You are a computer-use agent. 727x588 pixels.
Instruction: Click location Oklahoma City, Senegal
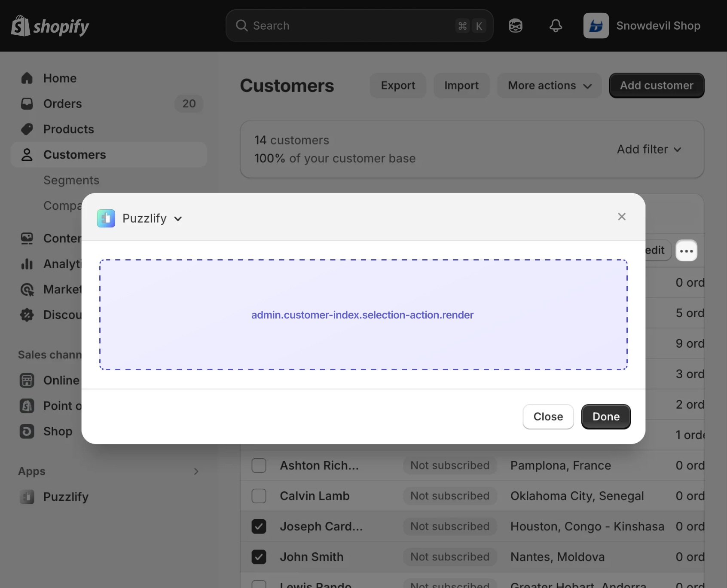coord(577,496)
